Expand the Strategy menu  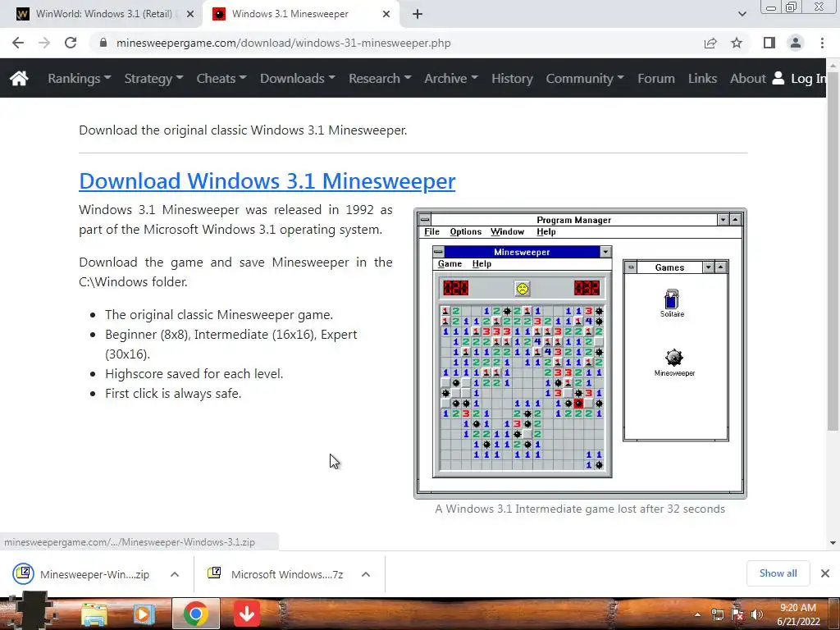pos(153,78)
